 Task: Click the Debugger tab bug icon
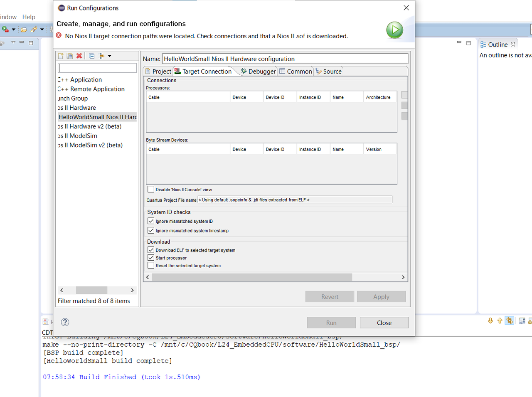click(x=244, y=71)
